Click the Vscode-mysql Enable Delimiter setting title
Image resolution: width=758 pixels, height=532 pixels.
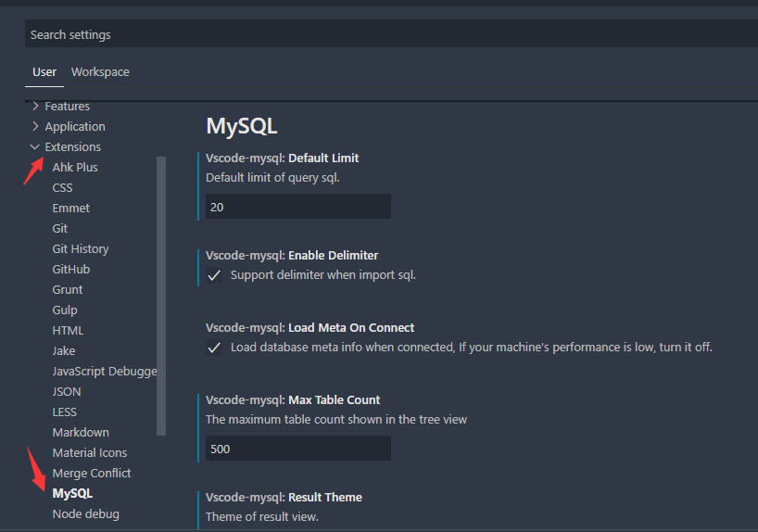pos(292,256)
